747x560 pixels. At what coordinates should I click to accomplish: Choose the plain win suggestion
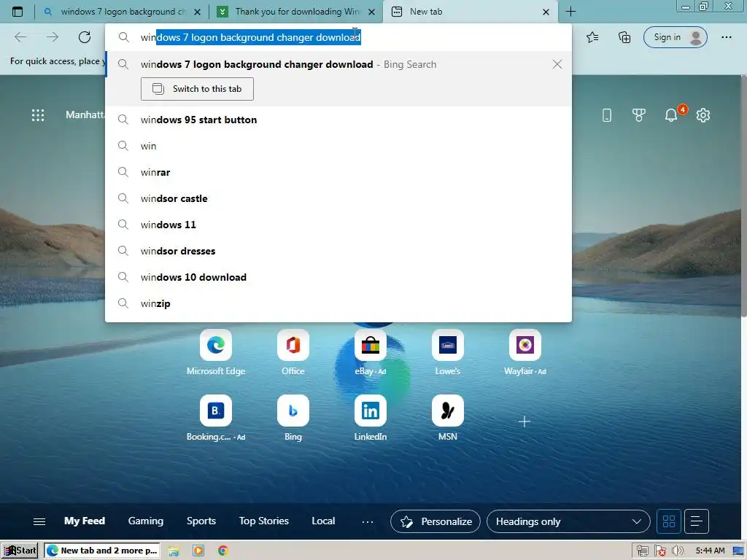coord(338,146)
